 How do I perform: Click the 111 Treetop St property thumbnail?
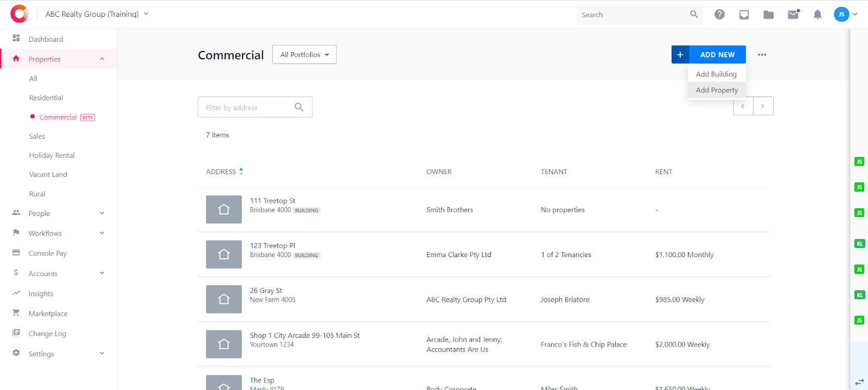point(224,209)
